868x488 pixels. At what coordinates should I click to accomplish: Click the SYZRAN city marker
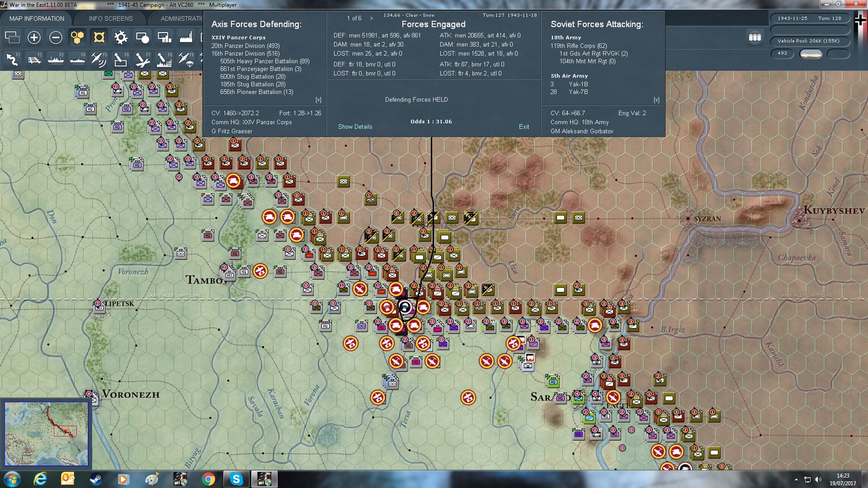688,219
